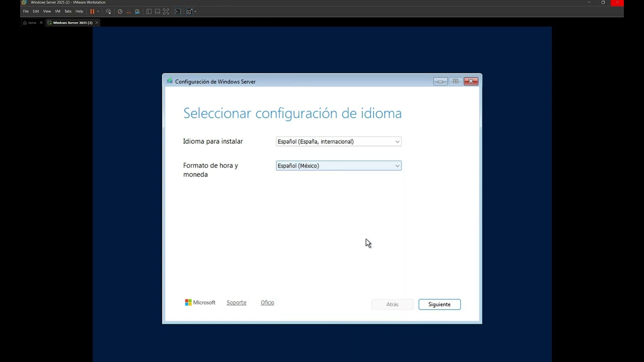Switch to the Home tab
644x362 pixels.
click(x=30, y=23)
